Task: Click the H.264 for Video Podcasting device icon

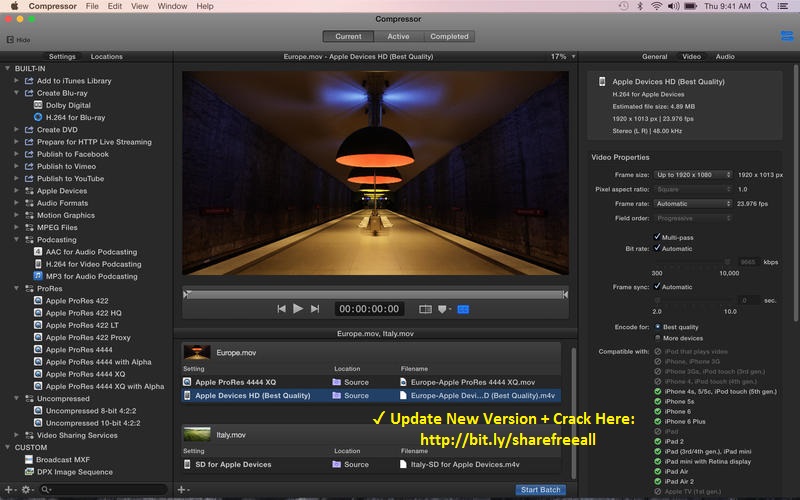Action: (38, 264)
